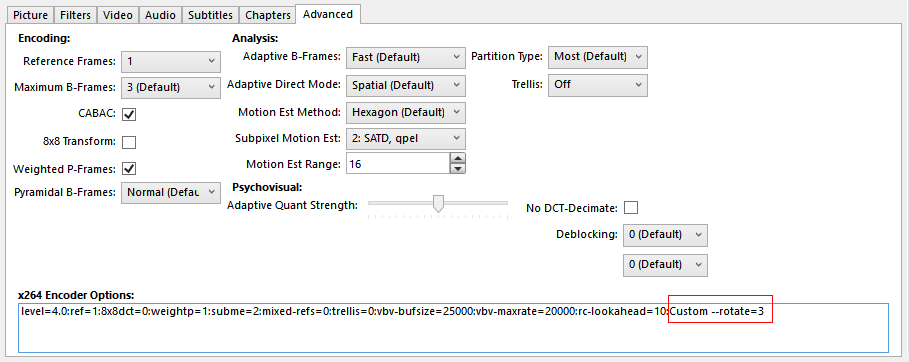Open the Pyramidal B-Frames dropdown

[x=170, y=192]
